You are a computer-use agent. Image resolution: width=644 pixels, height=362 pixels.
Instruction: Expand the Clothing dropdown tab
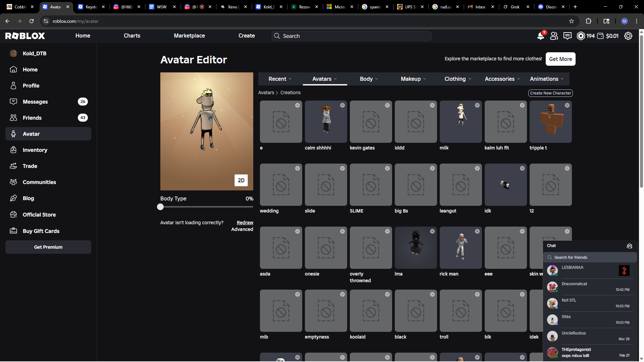click(x=458, y=79)
